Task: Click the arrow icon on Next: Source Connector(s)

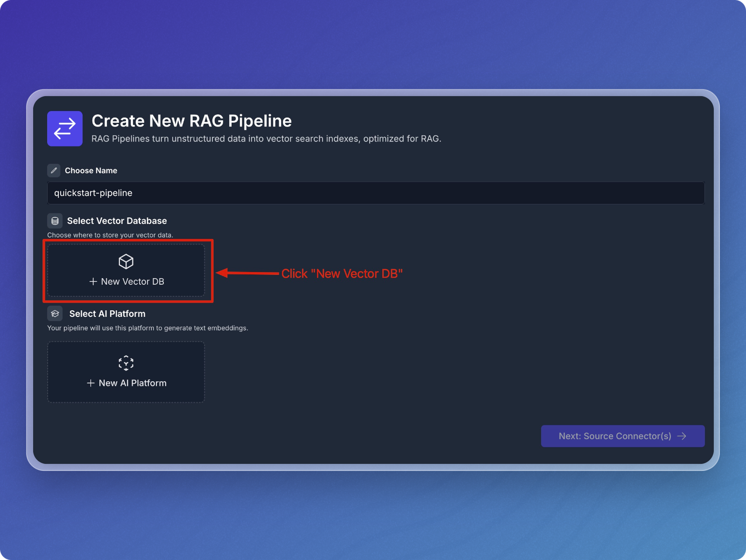Action: 682,436
